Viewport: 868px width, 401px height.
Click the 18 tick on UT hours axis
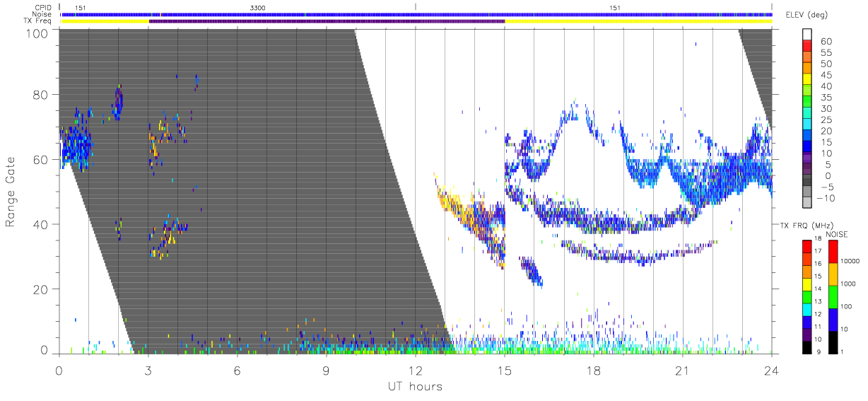(594, 370)
